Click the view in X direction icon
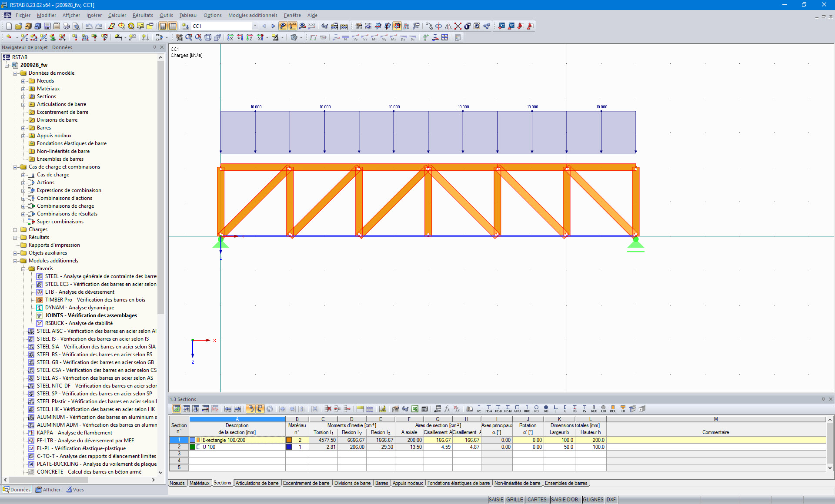The image size is (835, 504). point(230,37)
